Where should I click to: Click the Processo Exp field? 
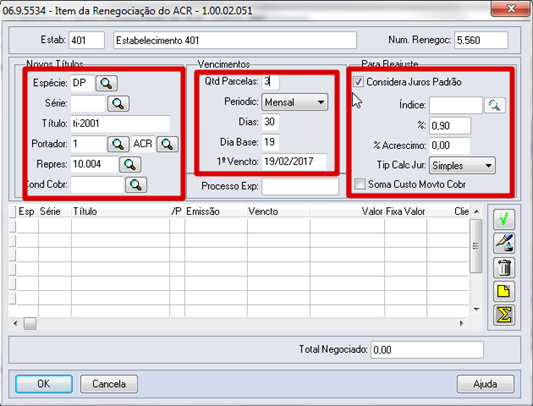(x=300, y=186)
